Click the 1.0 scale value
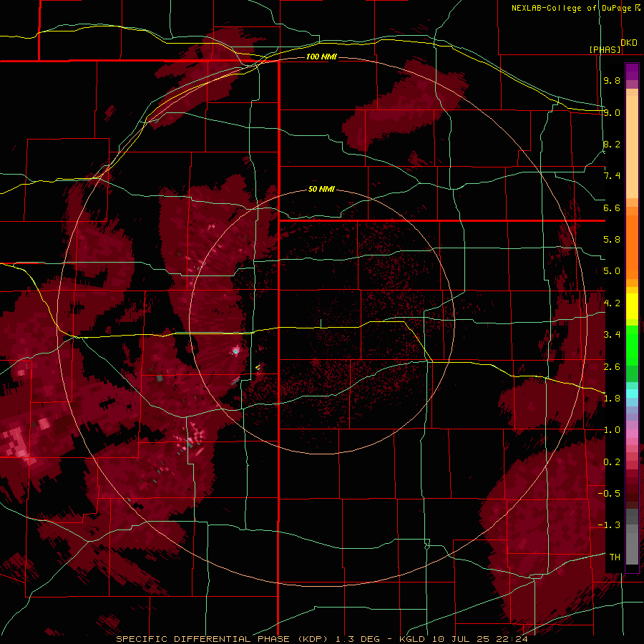644x644 pixels. [x=612, y=430]
